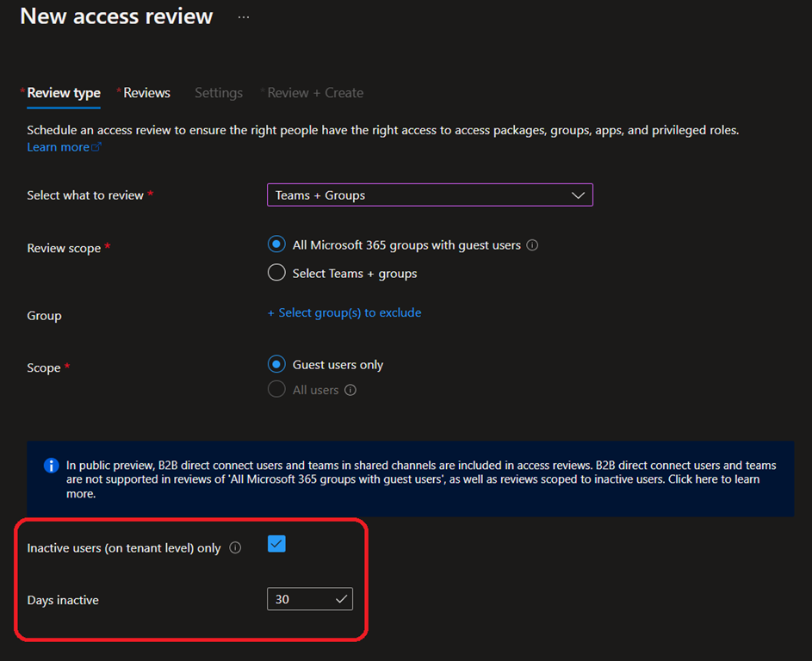Click checkmark icon in Days inactive field
Viewport: 812px width, 661px height.
pos(342,599)
